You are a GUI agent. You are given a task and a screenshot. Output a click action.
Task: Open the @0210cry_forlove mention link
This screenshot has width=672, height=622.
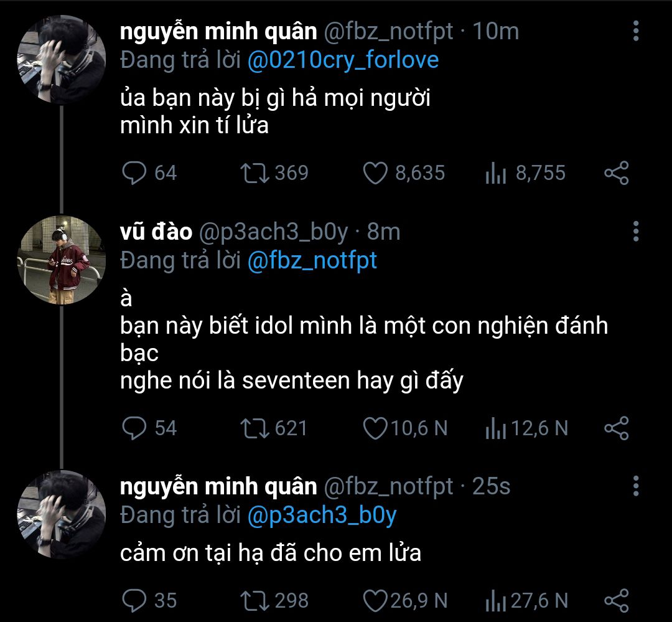point(343,60)
